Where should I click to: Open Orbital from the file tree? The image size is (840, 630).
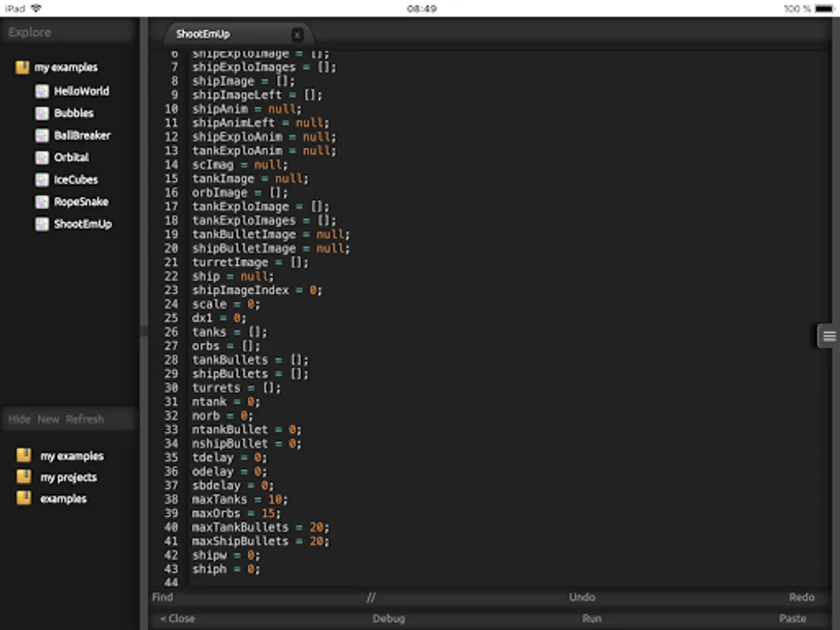click(x=71, y=157)
